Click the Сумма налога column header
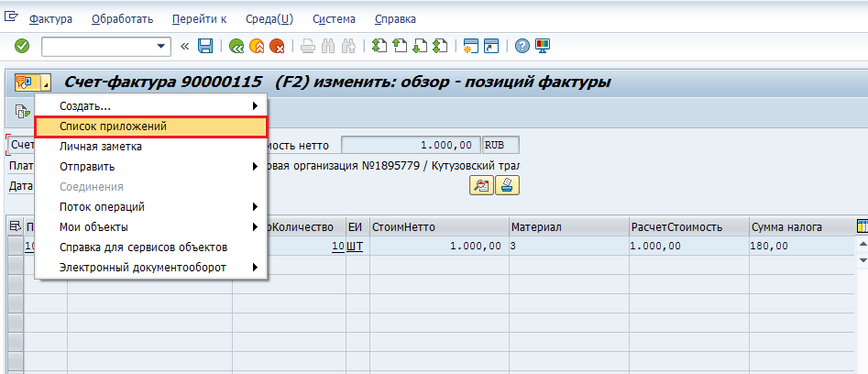 [x=786, y=227]
